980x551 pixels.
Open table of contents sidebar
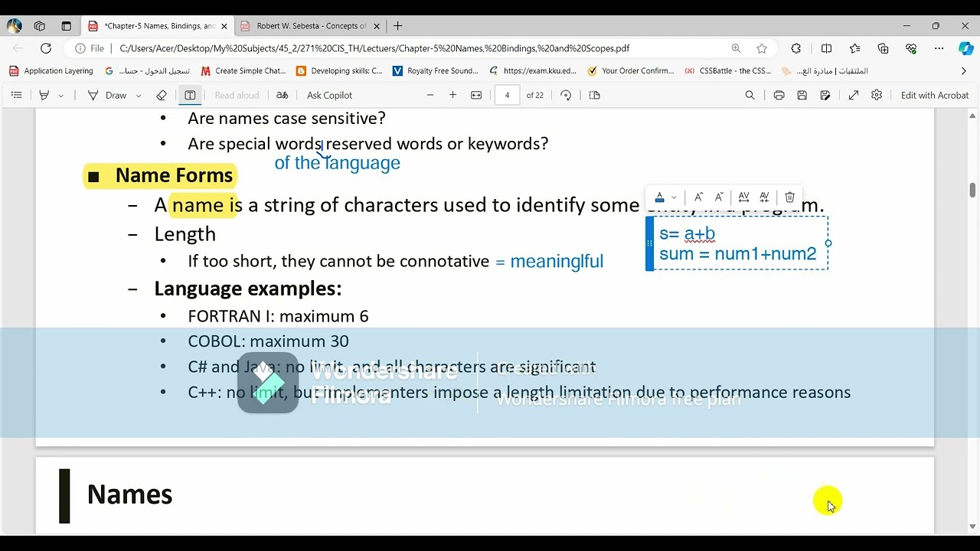16,96
